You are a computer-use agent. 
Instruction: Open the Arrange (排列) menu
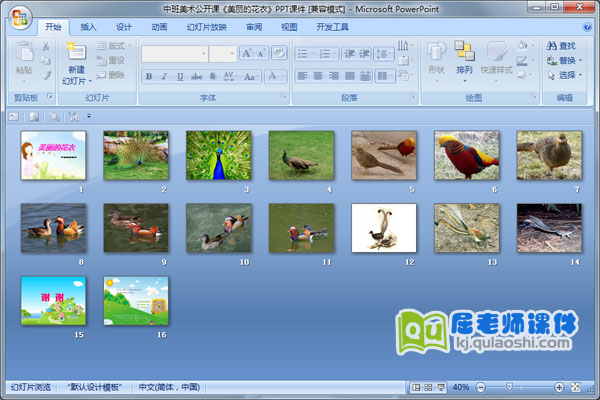pyautogui.click(x=464, y=60)
